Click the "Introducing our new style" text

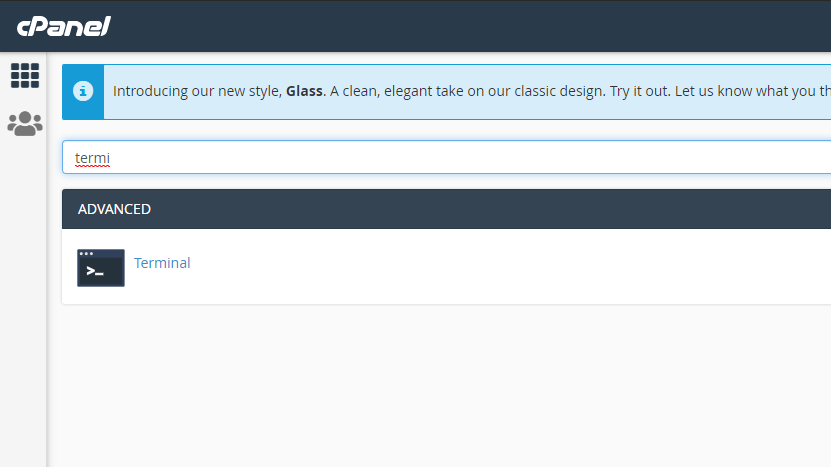[x=196, y=91]
